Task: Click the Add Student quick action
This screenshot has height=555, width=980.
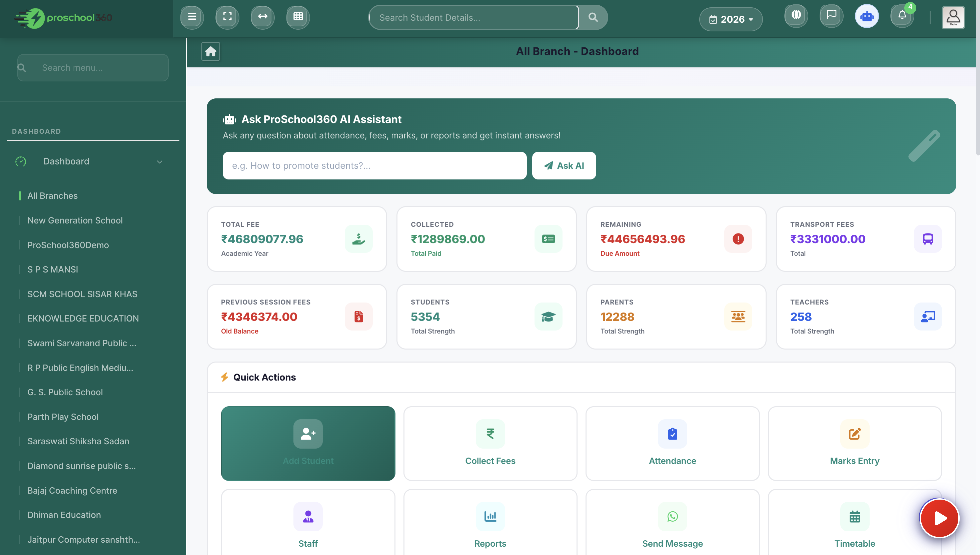Action: (308, 443)
